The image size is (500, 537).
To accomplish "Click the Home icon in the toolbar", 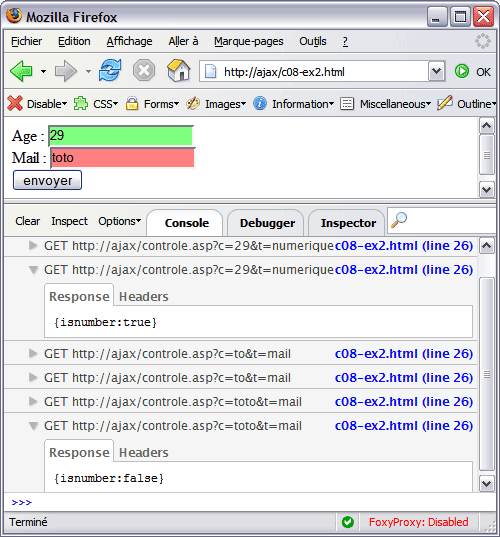I will 178,71.
